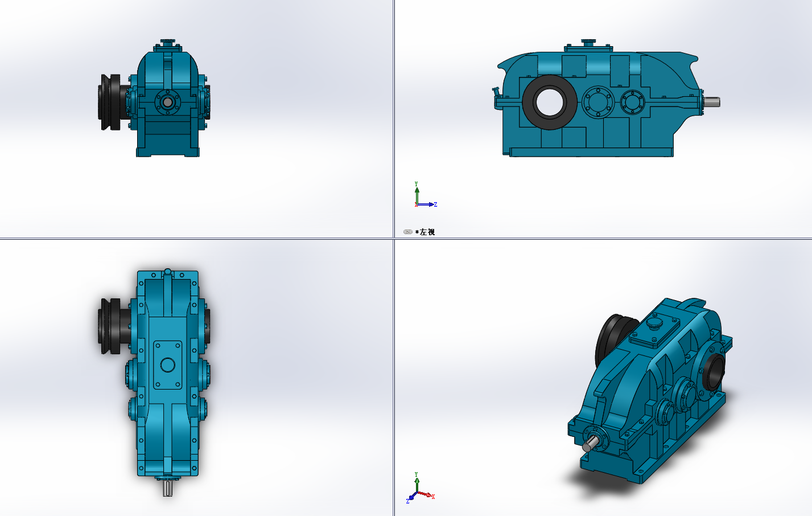
Task: Click the large black bearing ring in the left view
Action: [550, 103]
